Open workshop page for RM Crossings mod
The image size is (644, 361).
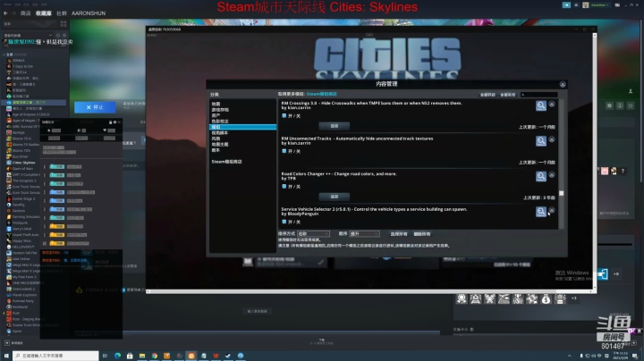541,105
